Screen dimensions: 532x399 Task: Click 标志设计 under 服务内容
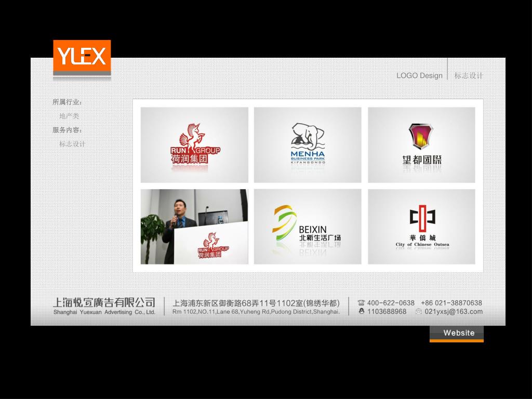tap(72, 144)
